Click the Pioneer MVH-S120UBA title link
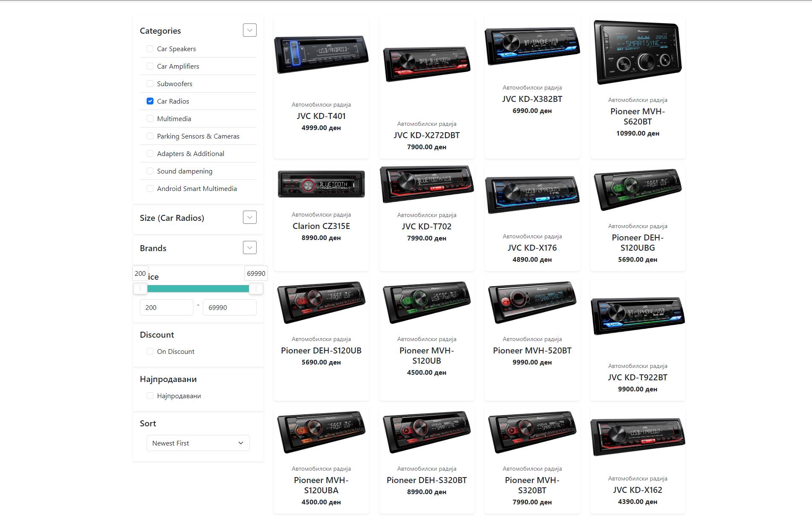This screenshot has width=812, height=518. 321,485
